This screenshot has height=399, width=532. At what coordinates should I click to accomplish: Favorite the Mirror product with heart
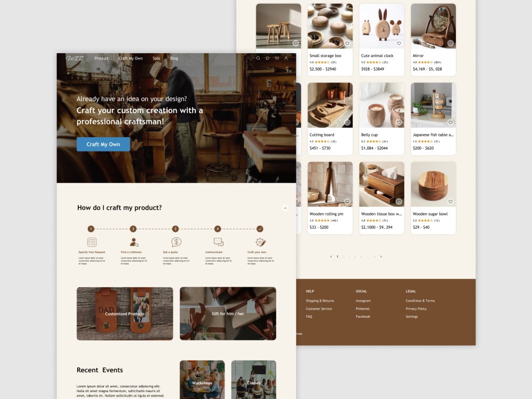(x=450, y=43)
